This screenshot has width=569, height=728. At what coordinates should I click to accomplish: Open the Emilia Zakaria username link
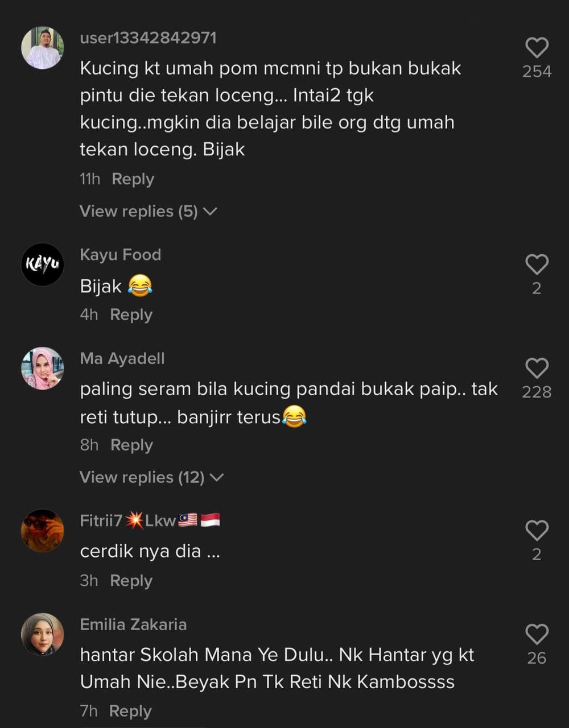point(134,624)
